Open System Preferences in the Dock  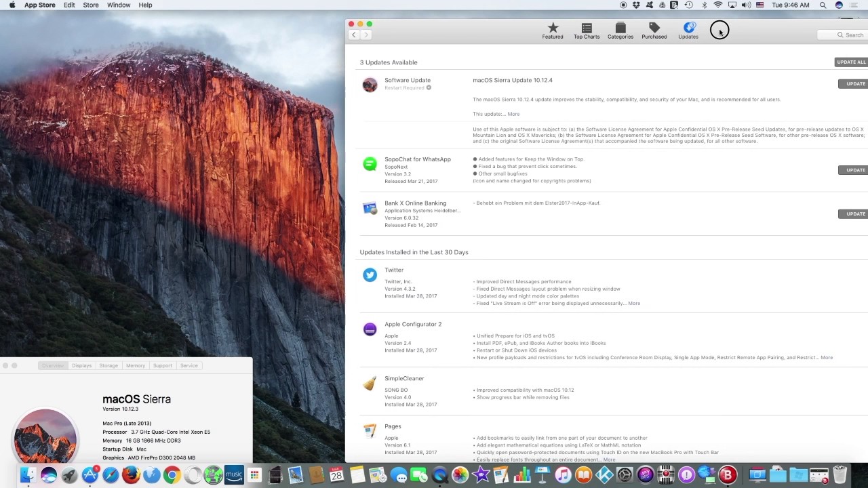[625, 475]
